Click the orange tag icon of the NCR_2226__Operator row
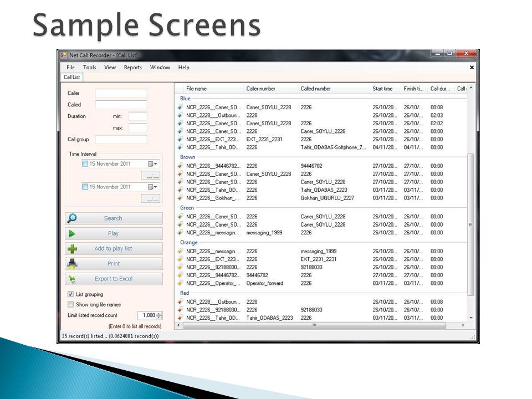Image resolution: width=532 pixels, height=399 pixels. (x=180, y=283)
